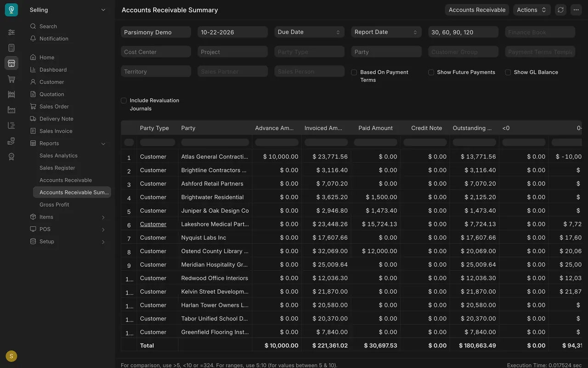The width and height of the screenshot is (588, 368).
Task: Expand the Setup section chevron
Action: point(103,241)
